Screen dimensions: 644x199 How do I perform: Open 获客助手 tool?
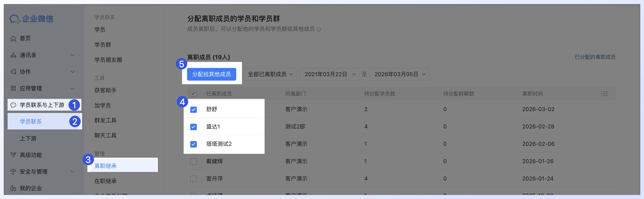(105, 90)
